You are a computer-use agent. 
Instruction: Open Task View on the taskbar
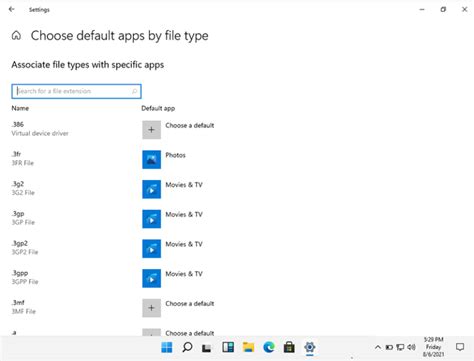point(207,348)
